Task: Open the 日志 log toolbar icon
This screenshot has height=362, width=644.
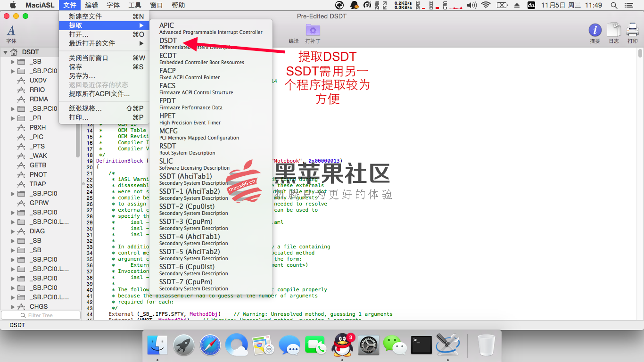Action: pyautogui.click(x=614, y=30)
